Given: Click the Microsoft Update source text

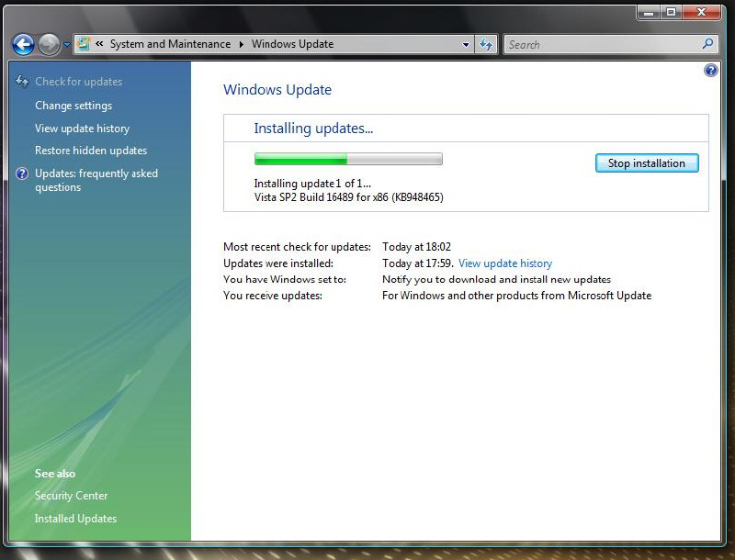Looking at the screenshot, I should click(517, 296).
